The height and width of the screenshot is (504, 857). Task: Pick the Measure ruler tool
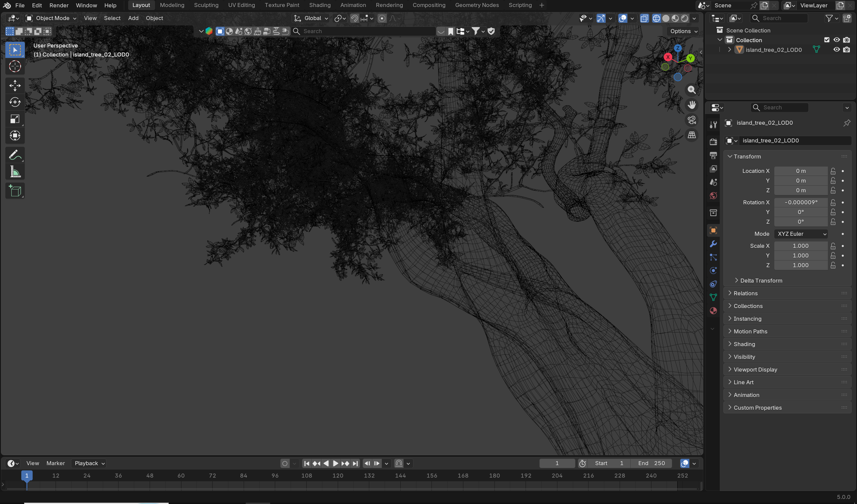(15, 172)
